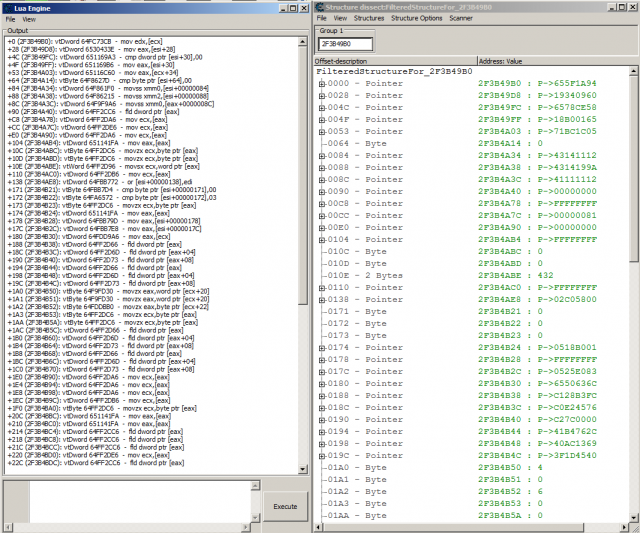Click the Lua script input box
The image size is (640, 533).
pos(130,504)
